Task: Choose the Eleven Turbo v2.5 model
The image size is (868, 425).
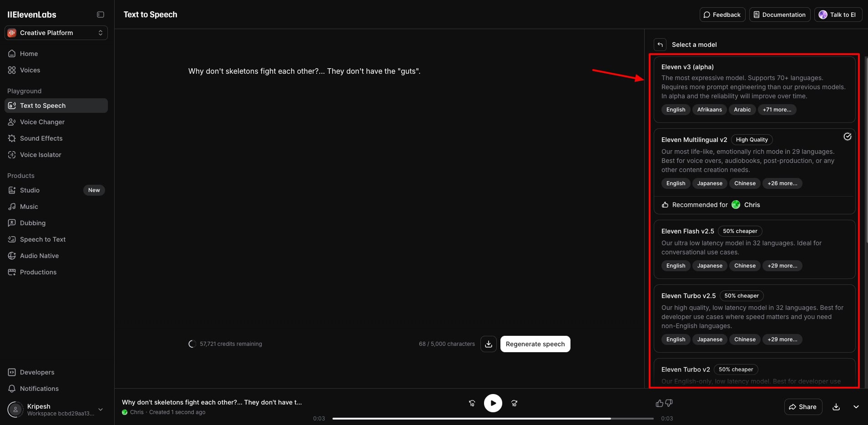Action: 754,318
